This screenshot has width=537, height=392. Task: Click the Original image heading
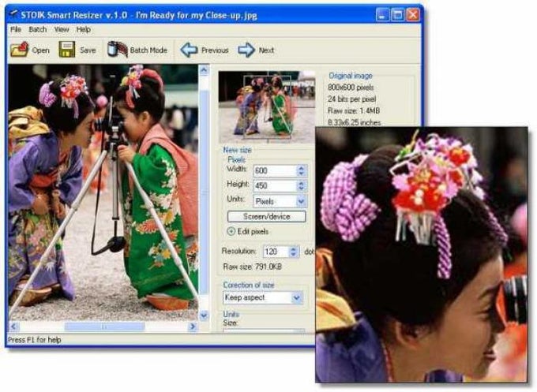tap(351, 76)
